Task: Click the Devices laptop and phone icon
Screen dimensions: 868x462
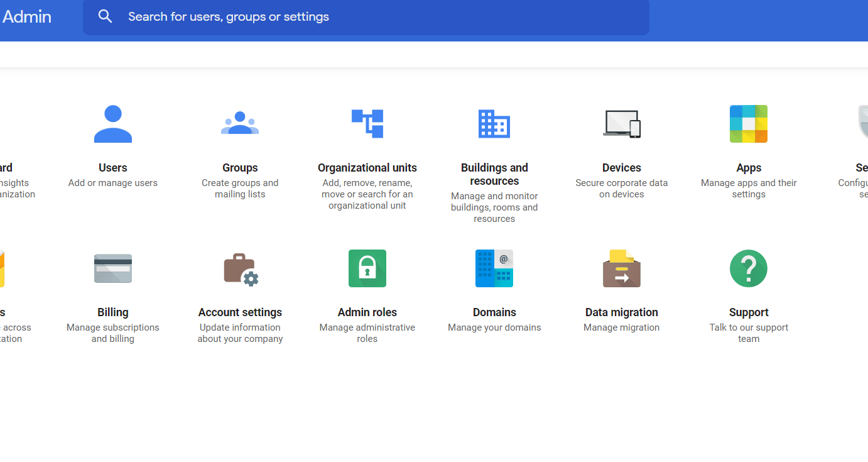Action: tap(622, 124)
